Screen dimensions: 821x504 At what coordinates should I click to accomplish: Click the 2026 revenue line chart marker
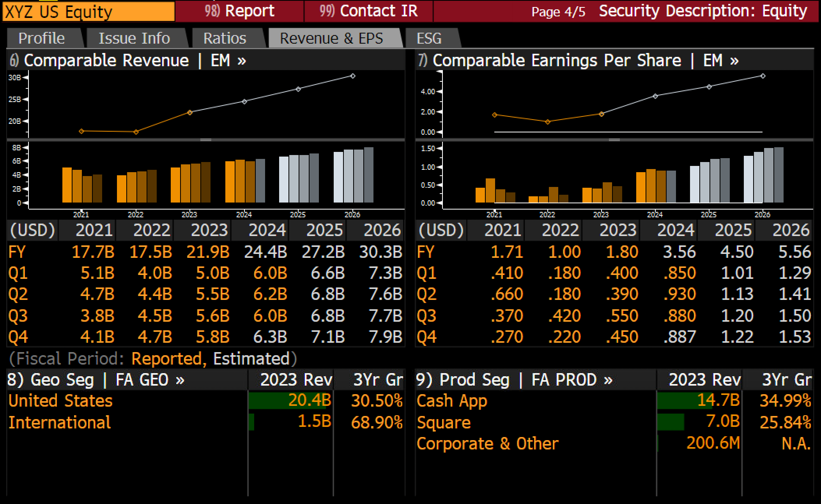[353, 76]
